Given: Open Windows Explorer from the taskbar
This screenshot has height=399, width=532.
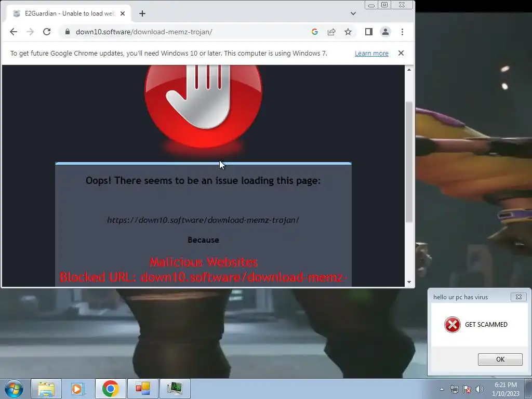Looking at the screenshot, I should coord(46,389).
